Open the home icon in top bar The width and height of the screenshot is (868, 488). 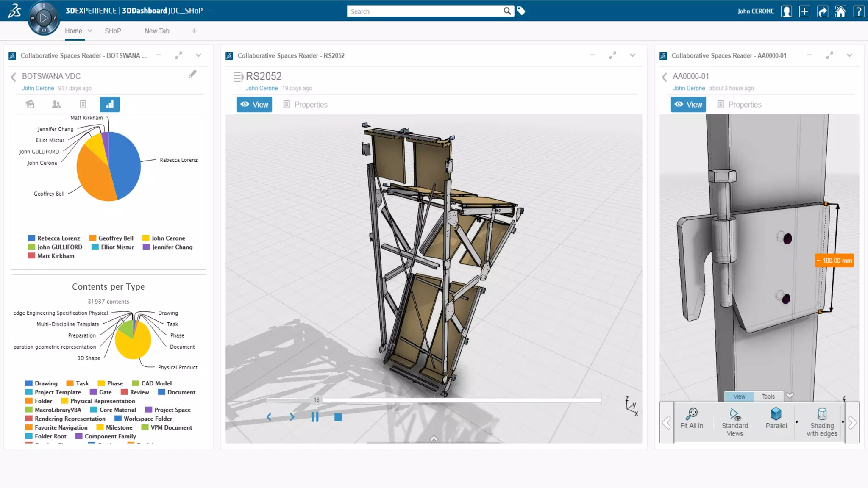click(841, 11)
